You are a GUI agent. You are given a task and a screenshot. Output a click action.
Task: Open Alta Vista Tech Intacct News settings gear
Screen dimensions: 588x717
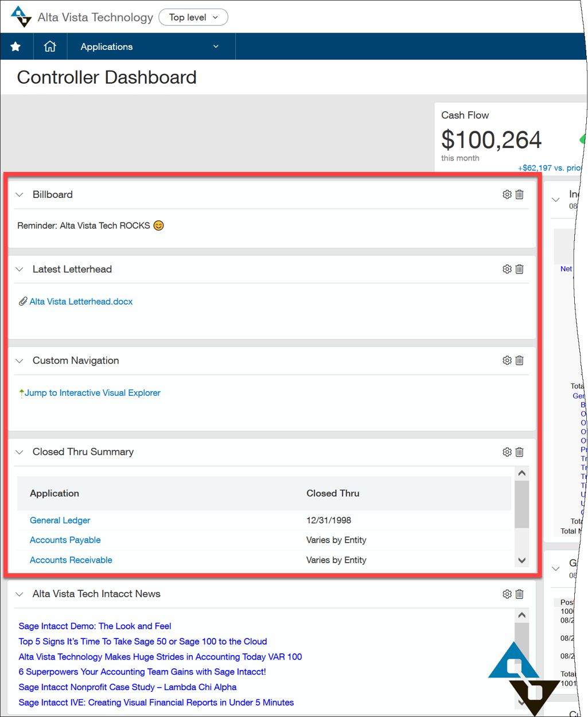pyautogui.click(x=507, y=594)
